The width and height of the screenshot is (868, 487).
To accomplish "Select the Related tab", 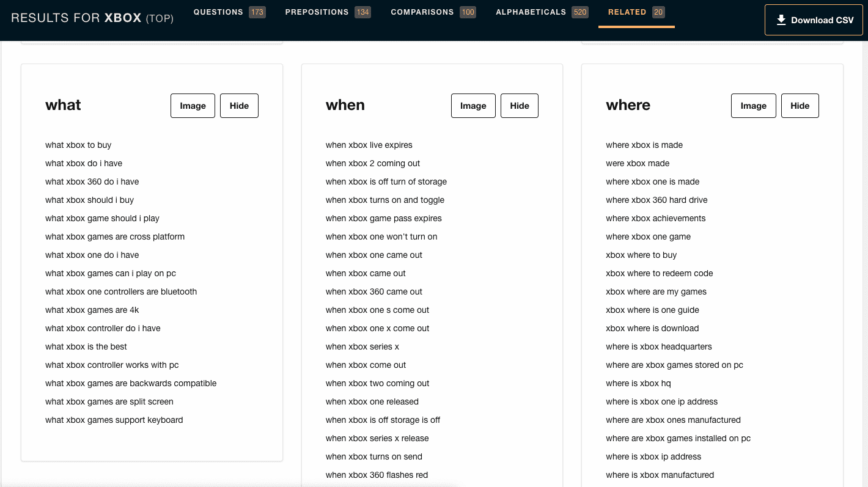I will (636, 12).
